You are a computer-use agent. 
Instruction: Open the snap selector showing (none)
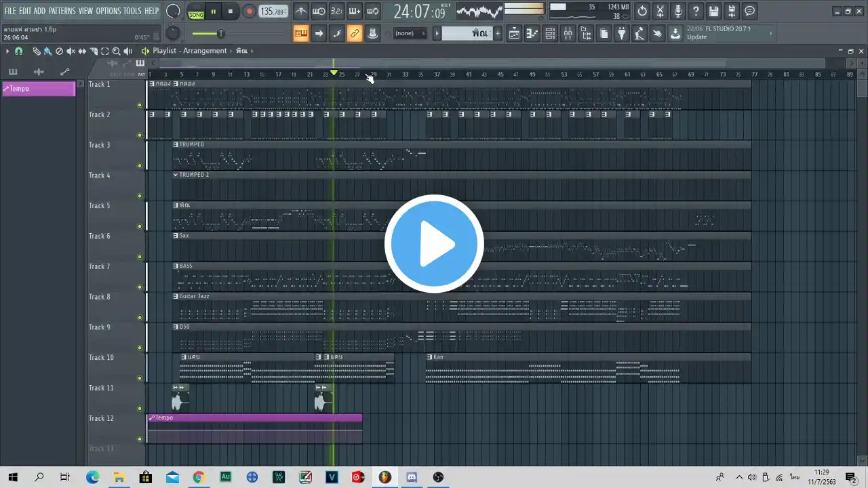(x=410, y=33)
